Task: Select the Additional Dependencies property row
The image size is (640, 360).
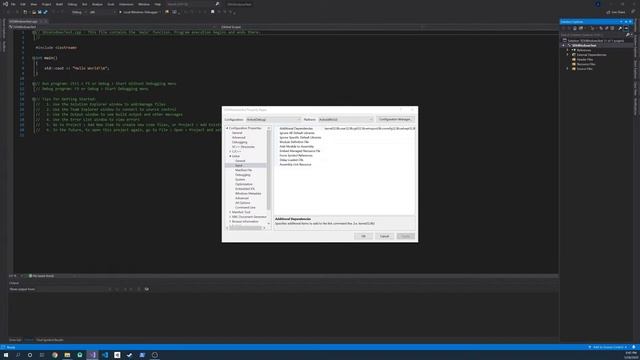Action: (x=296, y=129)
